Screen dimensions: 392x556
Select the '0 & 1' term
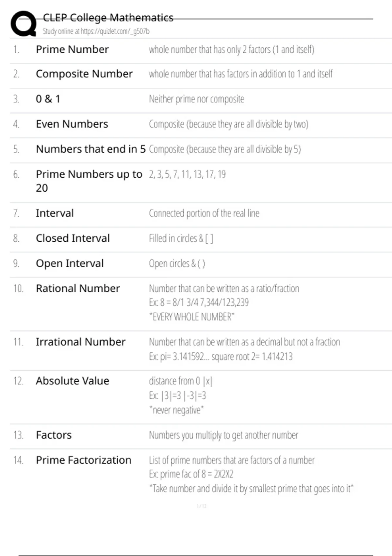[48, 99]
